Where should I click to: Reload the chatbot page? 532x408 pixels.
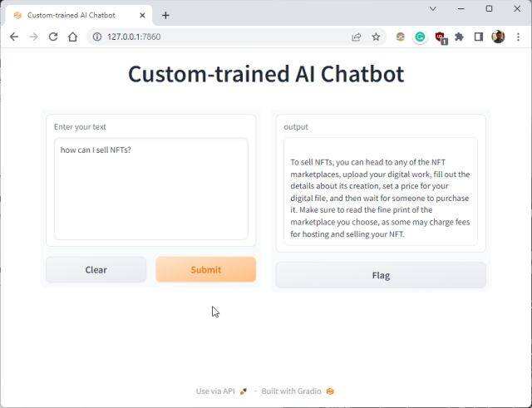[x=53, y=37]
